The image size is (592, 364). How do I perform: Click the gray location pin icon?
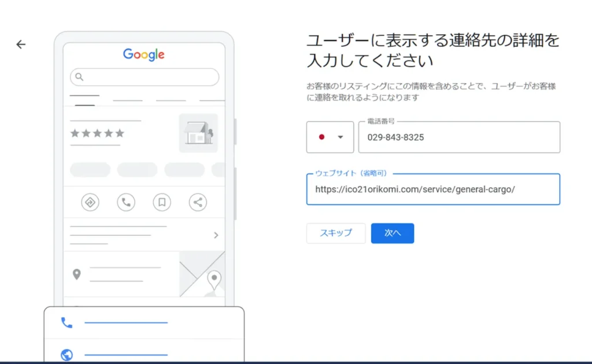[76, 274]
